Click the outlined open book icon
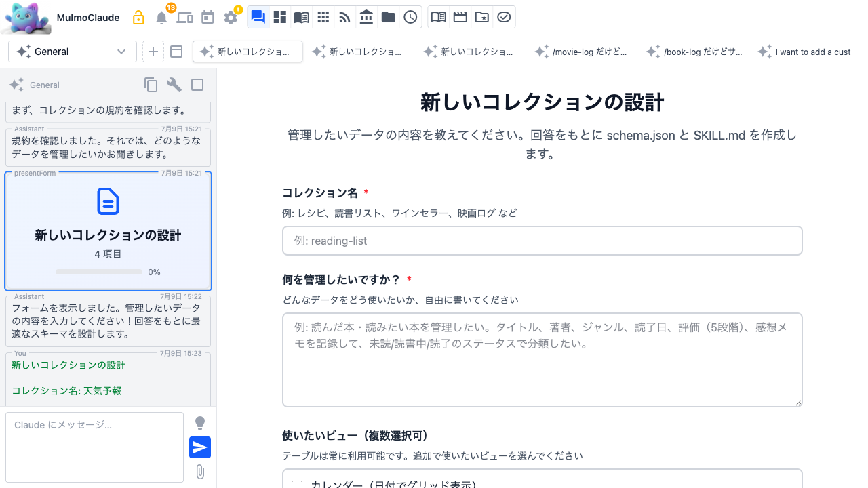This screenshot has height=488, width=868. [439, 18]
